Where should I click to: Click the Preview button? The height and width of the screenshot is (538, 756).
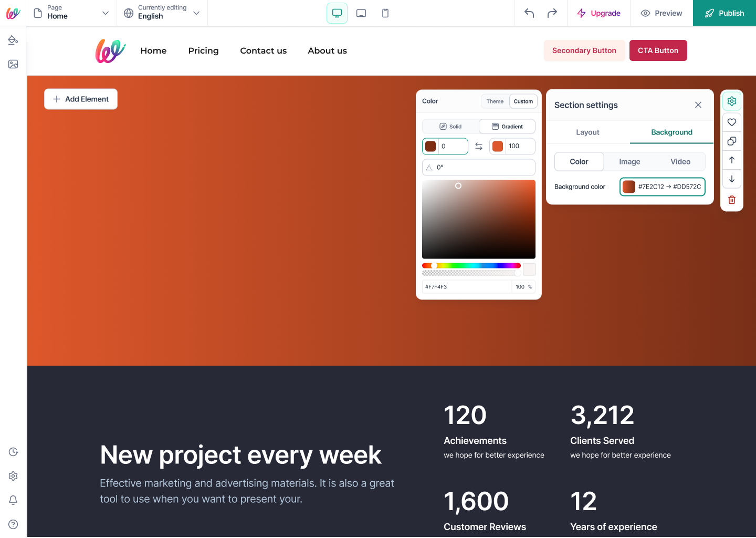tap(661, 13)
